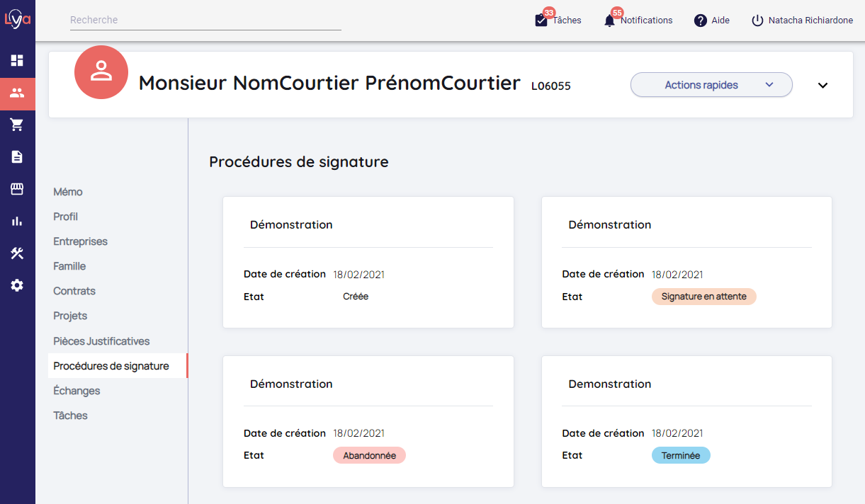The width and height of the screenshot is (865, 504).
Task: Open the Signature en attente procedure card
Action: point(686,262)
